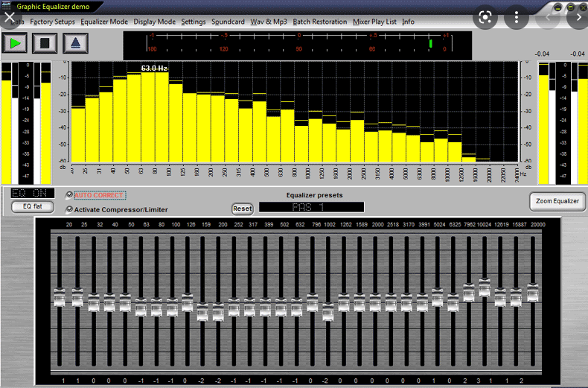Click the 796 Hz equalizer slider knob

tap(313, 302)
